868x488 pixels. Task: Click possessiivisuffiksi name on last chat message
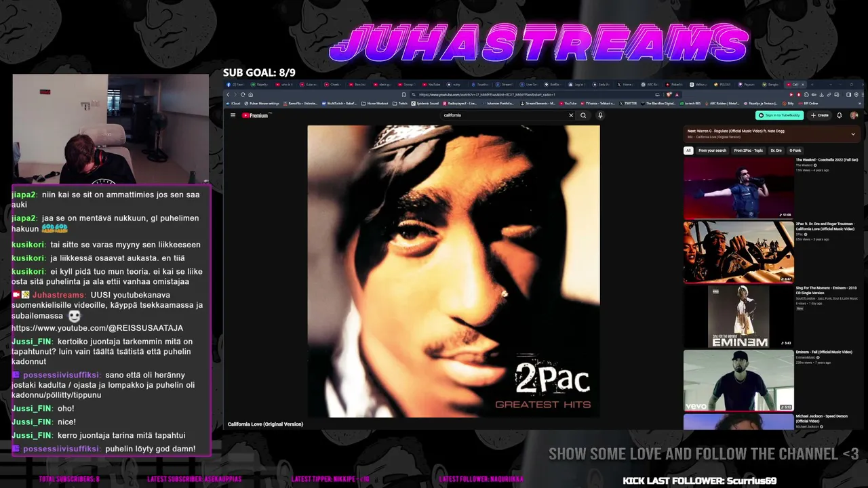(62, 449)
